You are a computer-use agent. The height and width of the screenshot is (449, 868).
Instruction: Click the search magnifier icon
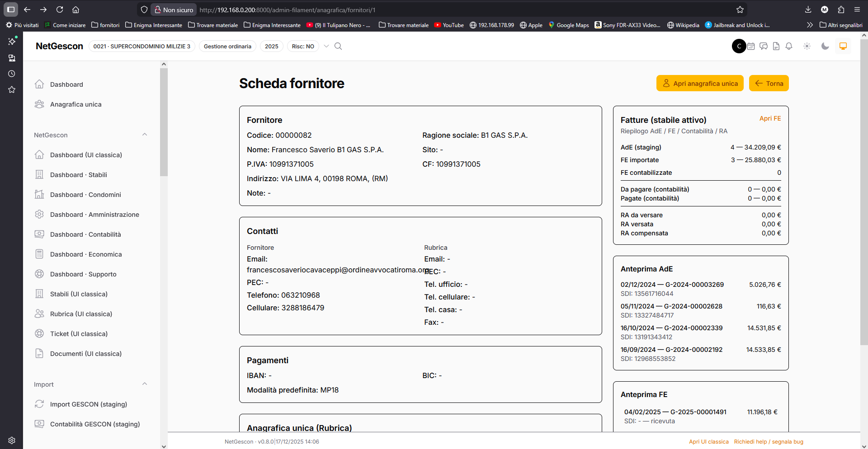click(338, 46)
